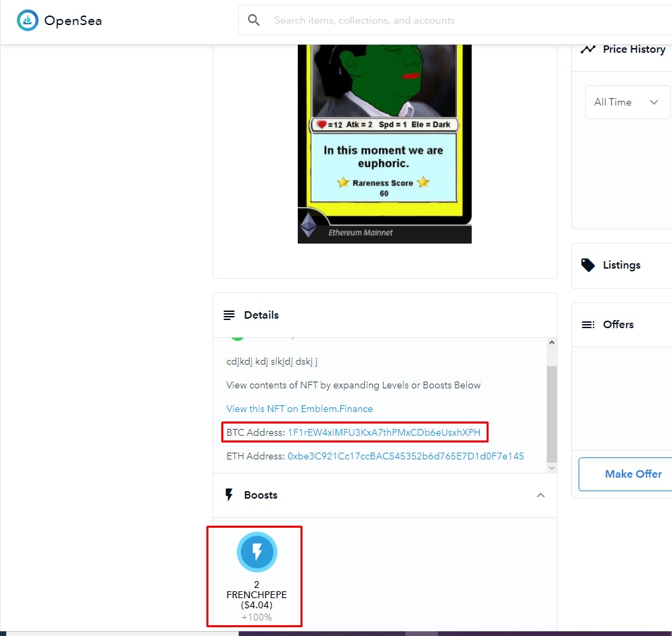Click the Offers list icon
The image size is (672, 636).
[x=587, y=325]
